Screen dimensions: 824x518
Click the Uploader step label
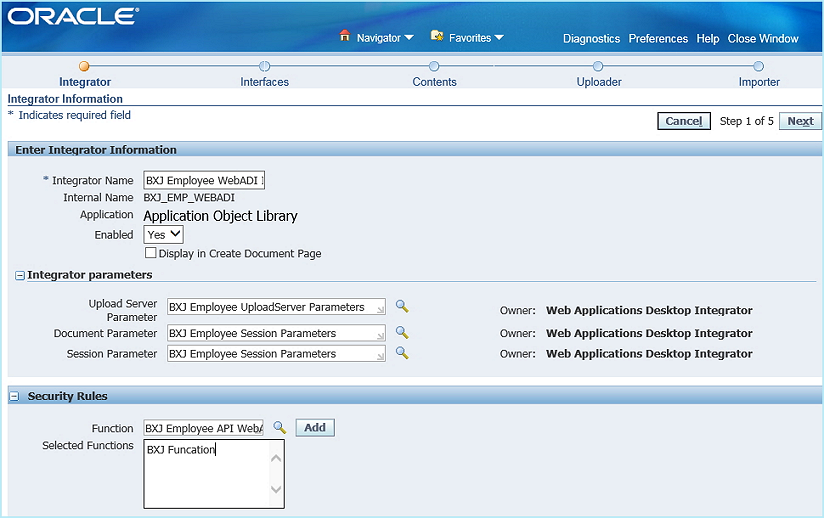click(599, 82)
